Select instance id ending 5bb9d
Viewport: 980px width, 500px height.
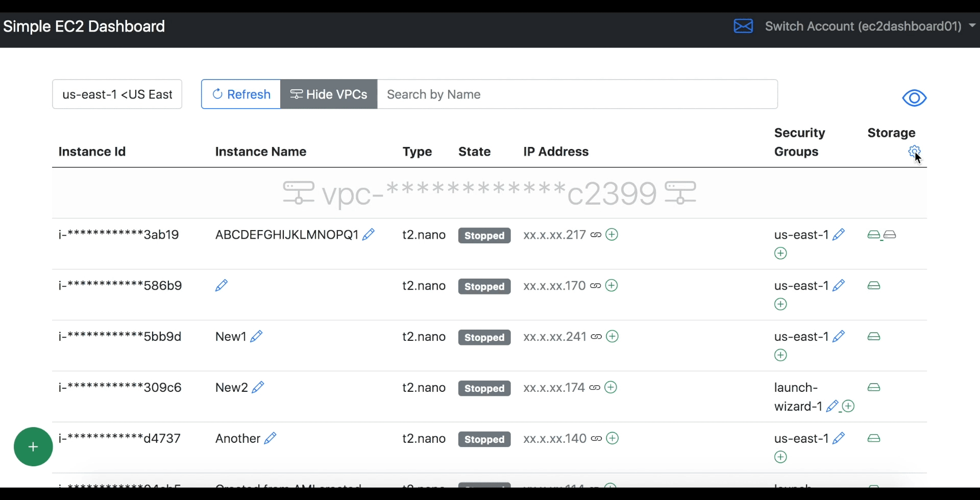(120, 337)
